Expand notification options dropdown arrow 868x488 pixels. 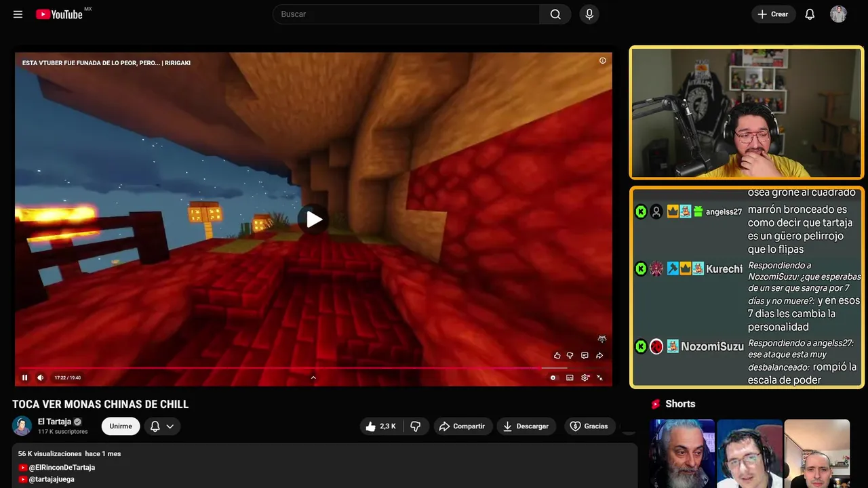click(170, 426)
